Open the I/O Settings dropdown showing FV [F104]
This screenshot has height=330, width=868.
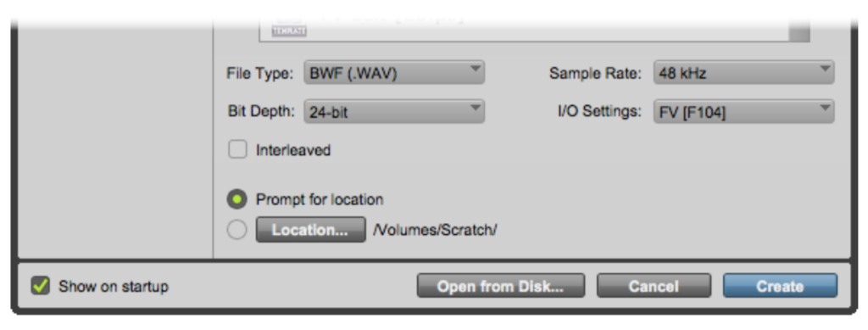(x=743, y=111)
